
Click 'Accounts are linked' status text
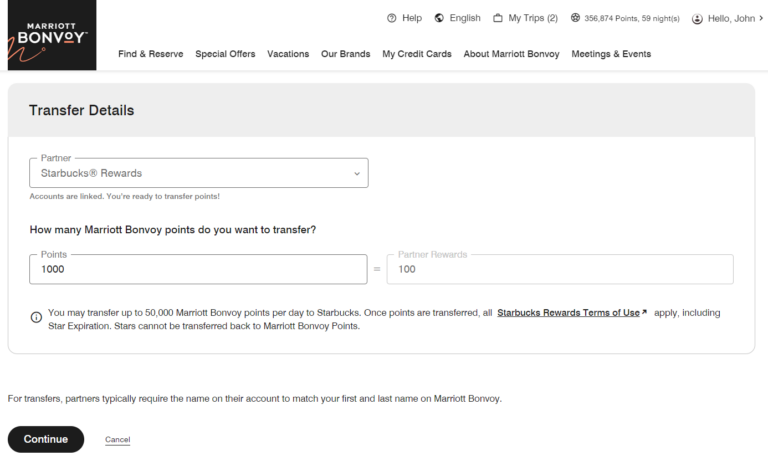pos(124,196)
